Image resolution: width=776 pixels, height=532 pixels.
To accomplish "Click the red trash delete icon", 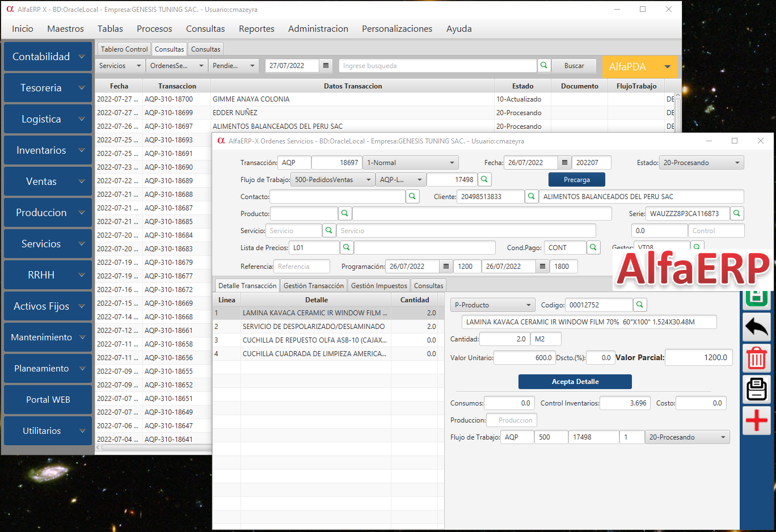I will (756, 358).
